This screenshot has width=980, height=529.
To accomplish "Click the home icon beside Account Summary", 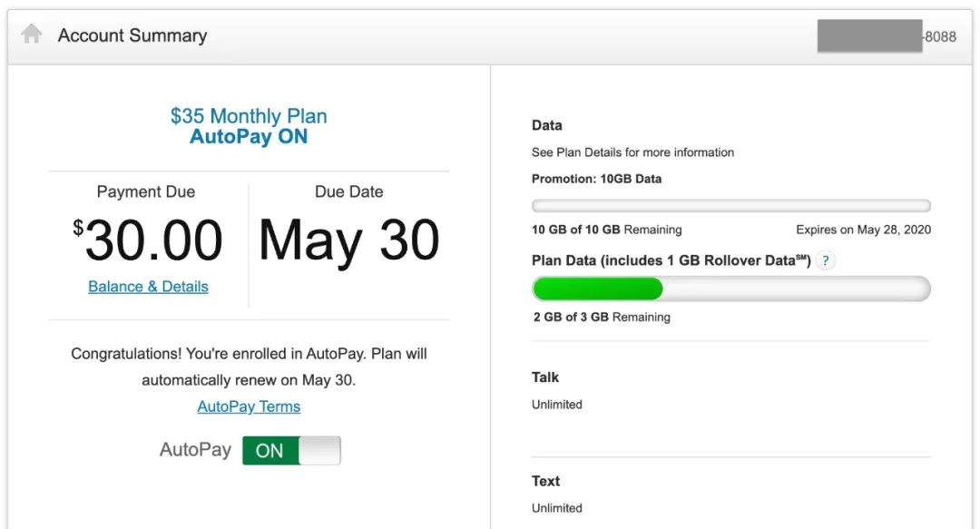I will coord(31,34).
